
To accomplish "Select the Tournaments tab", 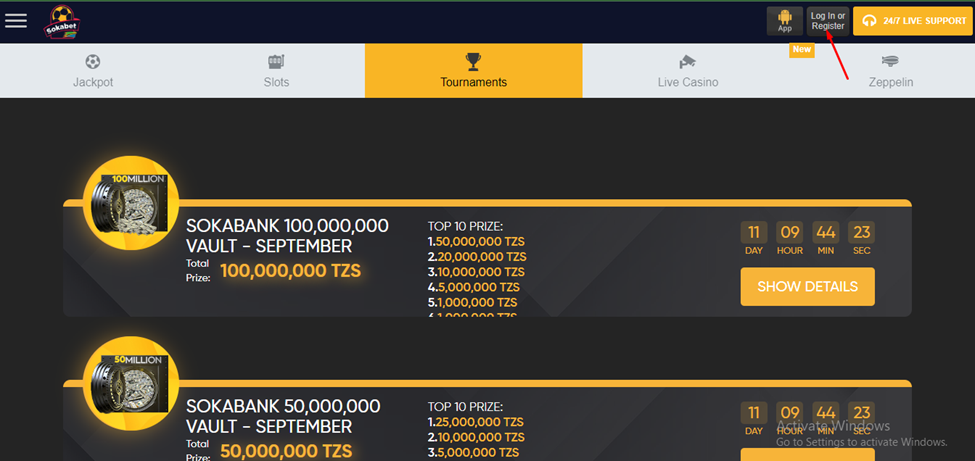I will pos(474,71).
